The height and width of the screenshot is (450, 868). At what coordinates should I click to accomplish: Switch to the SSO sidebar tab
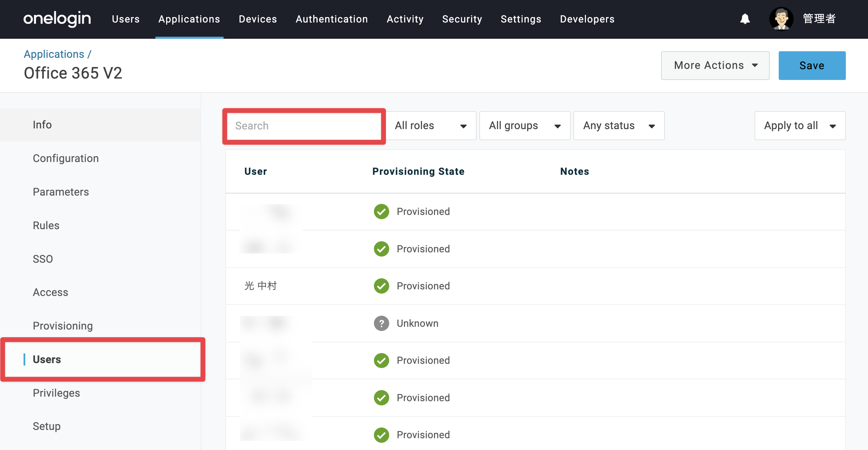[x=100, y=259]
